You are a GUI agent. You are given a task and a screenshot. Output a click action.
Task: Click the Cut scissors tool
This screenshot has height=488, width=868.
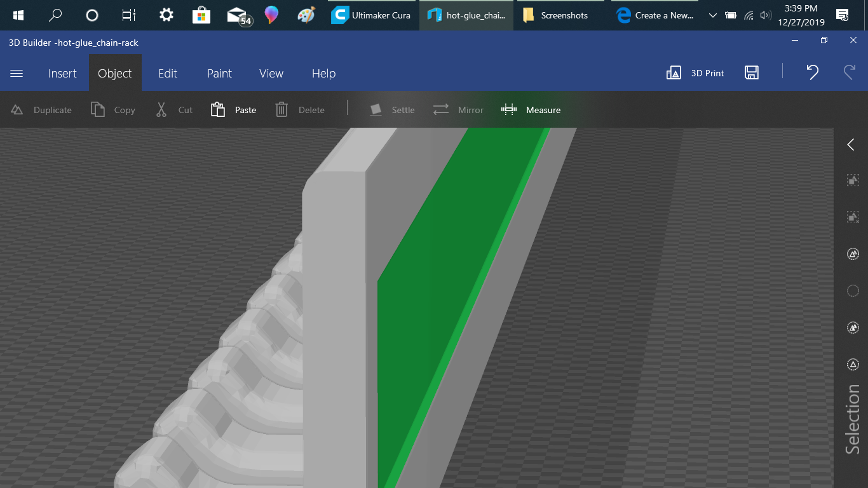click(173, 110)
